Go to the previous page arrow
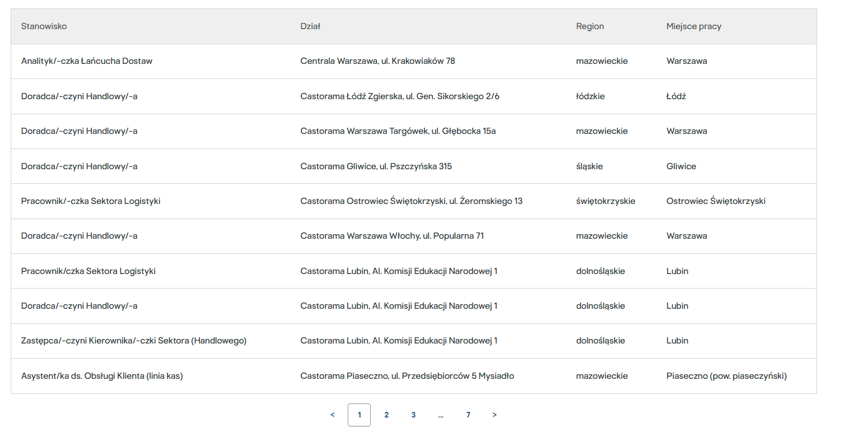 pos(333,415)
